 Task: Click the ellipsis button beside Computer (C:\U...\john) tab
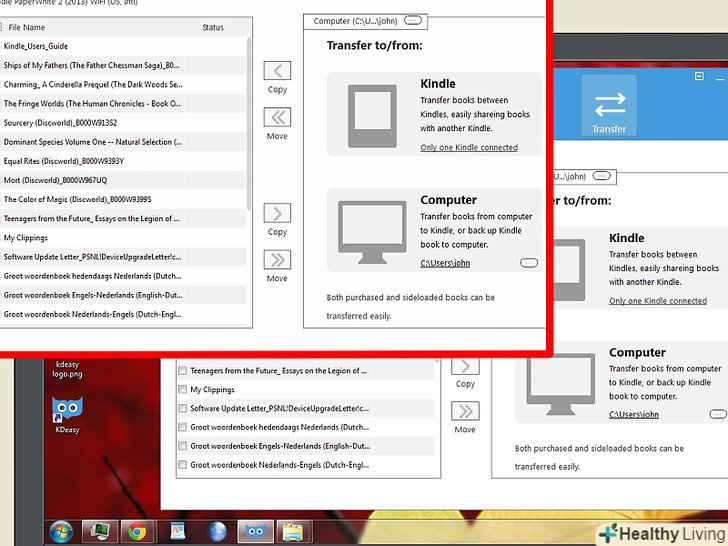(413, 20)
